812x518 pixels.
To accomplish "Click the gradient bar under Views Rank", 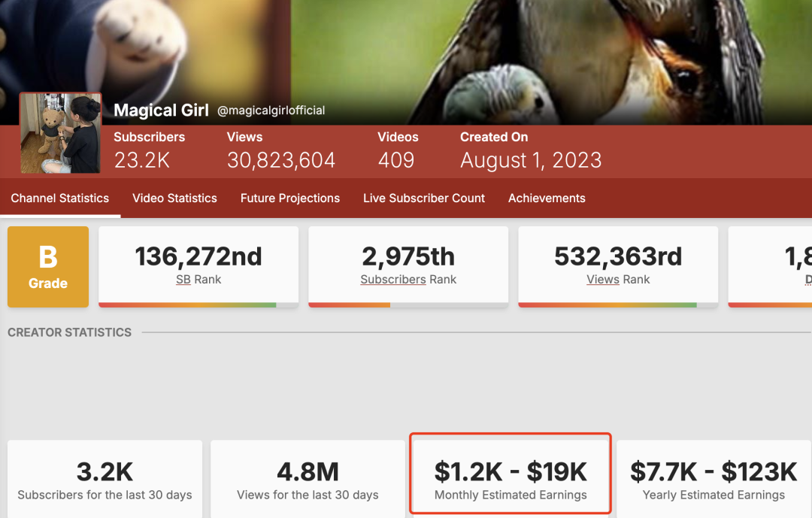I will coord(617,304).
